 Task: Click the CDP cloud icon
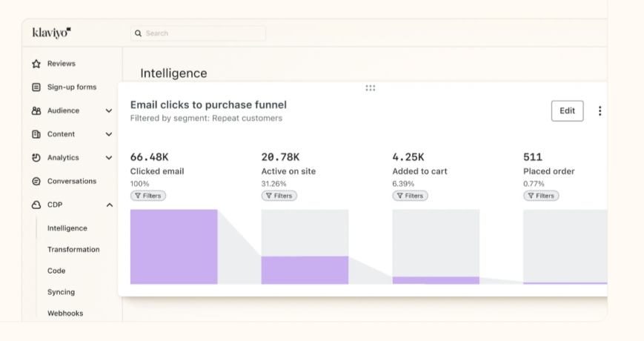36,205
